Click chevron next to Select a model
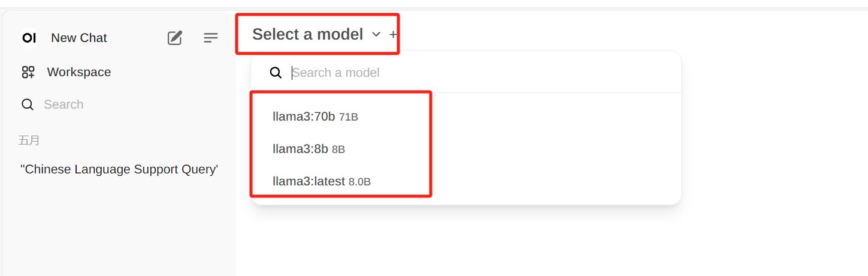This screenshot has height=276, width=868. coord(376,34)
